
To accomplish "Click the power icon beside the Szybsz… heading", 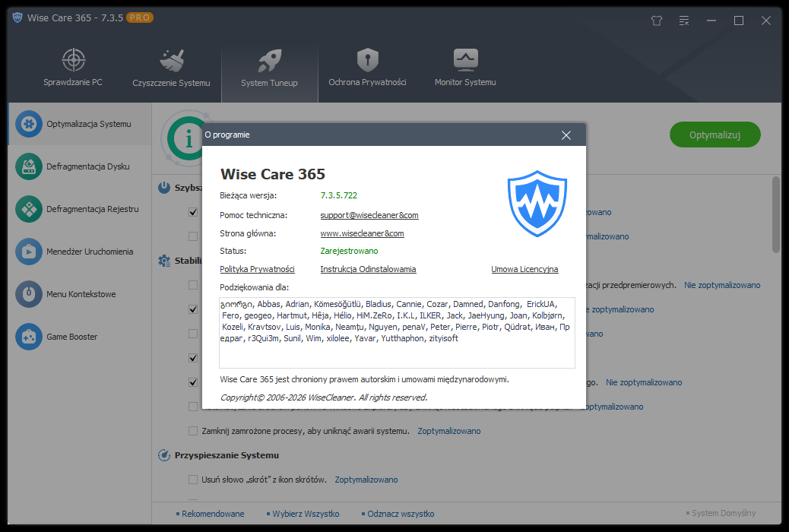I will click(x=164, y=188).
